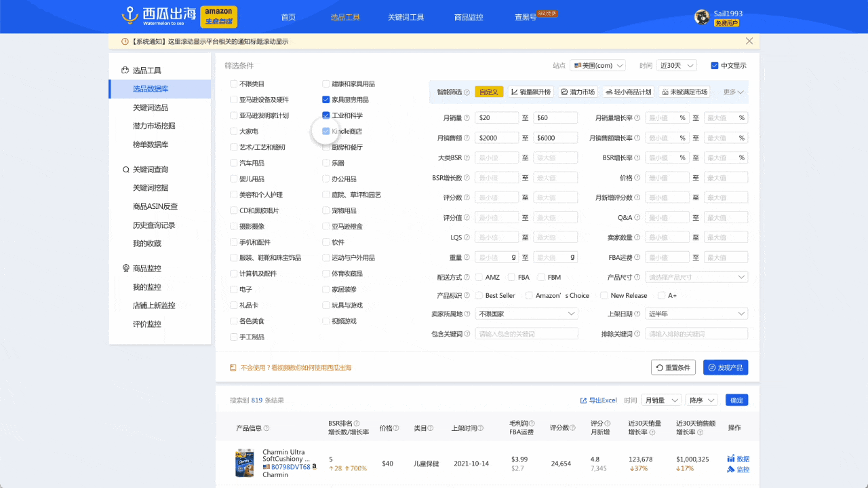Screen dimensions: 868x488
Task: Open the 上架日期 近半年 dropdown
Action: coord(696,314)
